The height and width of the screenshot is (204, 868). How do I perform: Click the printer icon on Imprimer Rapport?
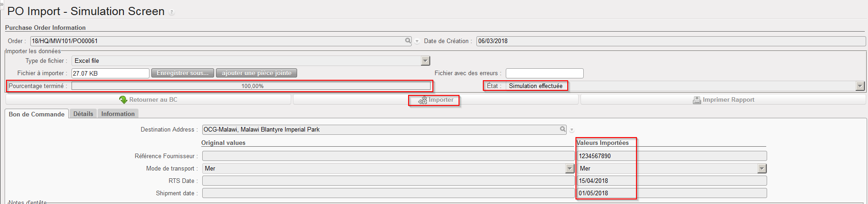697,100
